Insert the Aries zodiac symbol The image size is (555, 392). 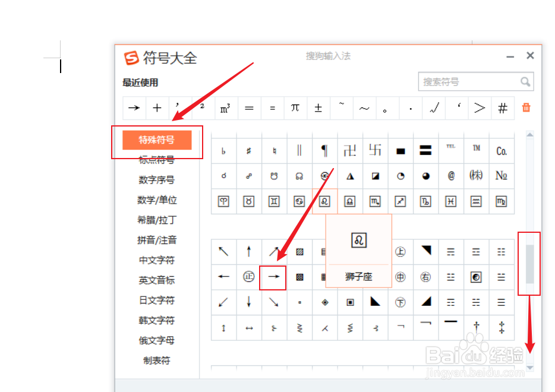(x=223, y=201)
